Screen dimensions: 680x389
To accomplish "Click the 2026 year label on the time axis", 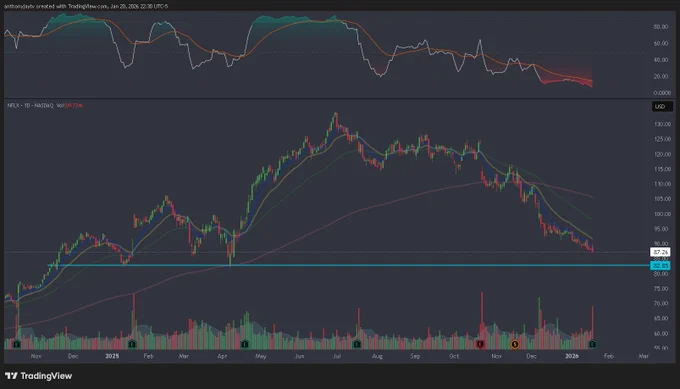I will (572, 356).
